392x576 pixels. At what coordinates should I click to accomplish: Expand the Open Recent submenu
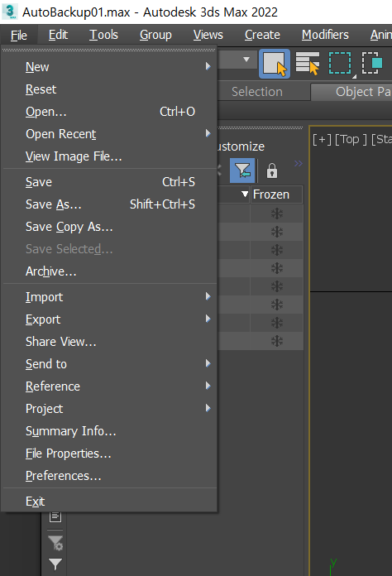[109, 134]
